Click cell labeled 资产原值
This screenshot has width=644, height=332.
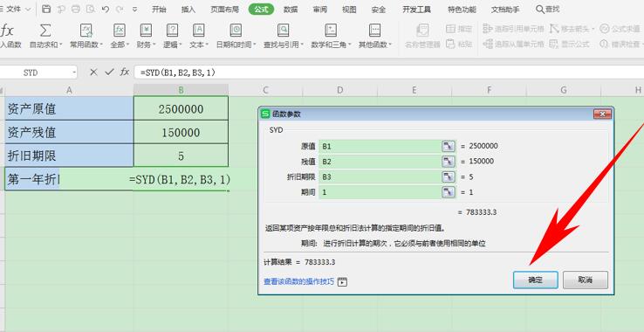point(70,108)
